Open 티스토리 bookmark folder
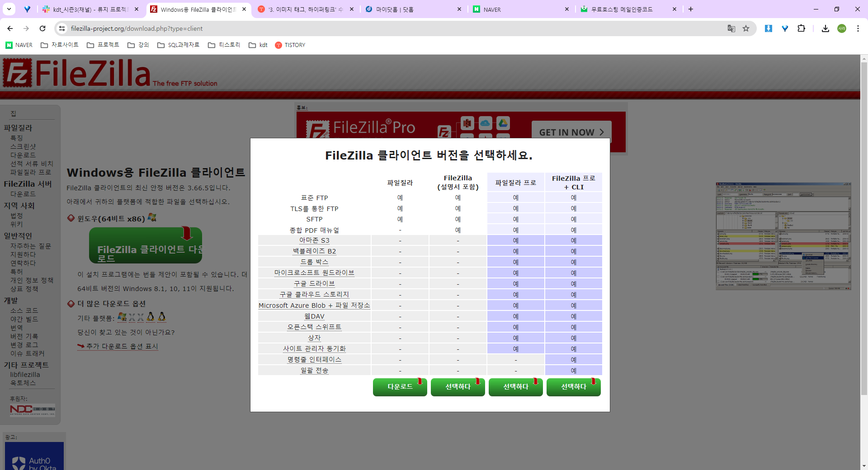This screenshot has width=868, height=470. 224,45
